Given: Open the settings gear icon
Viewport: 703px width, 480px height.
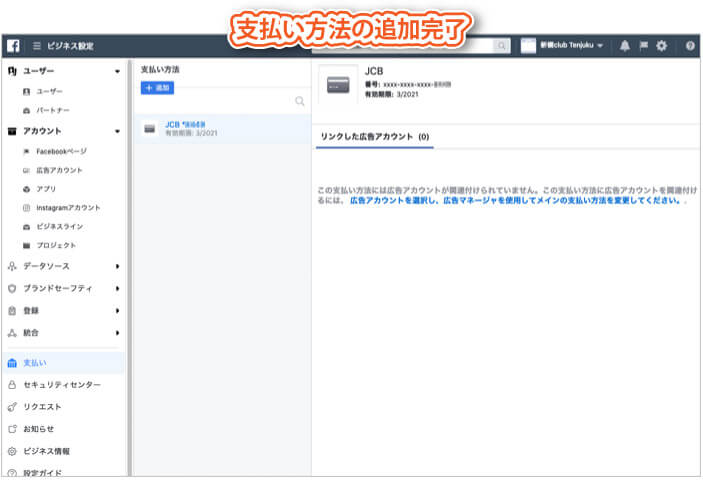Looking at the screenshot, I should 661,46.
